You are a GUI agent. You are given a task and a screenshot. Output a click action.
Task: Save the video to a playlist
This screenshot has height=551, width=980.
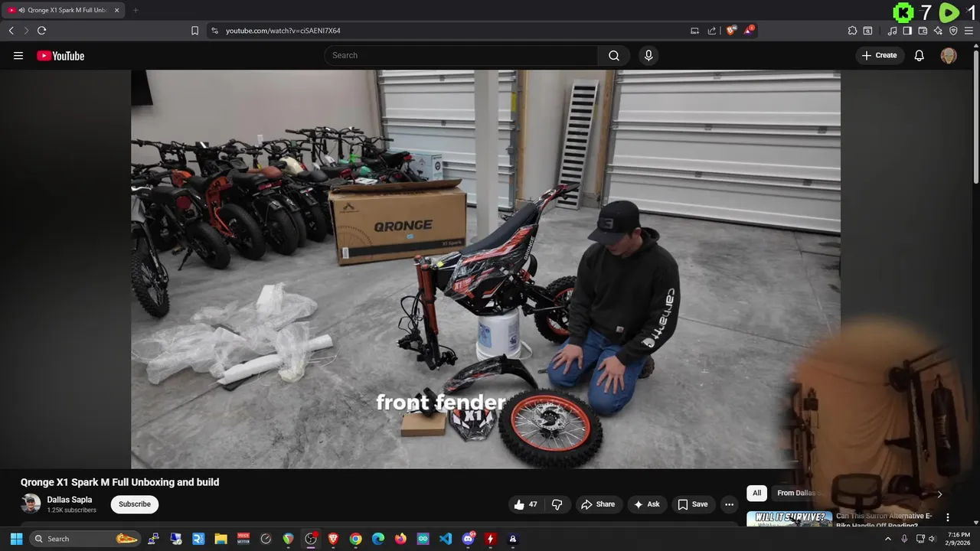692,504
